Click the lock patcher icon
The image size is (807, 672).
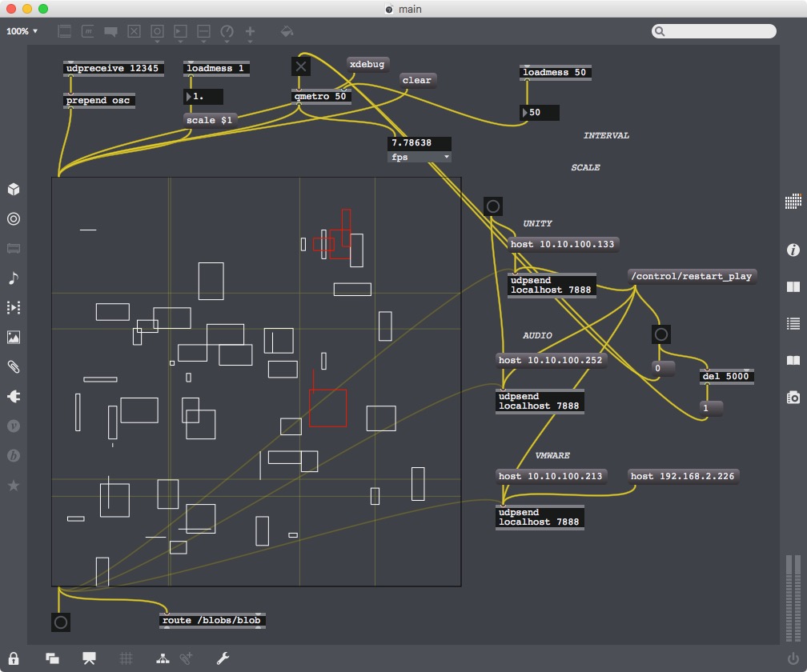(x=14, y=658)
